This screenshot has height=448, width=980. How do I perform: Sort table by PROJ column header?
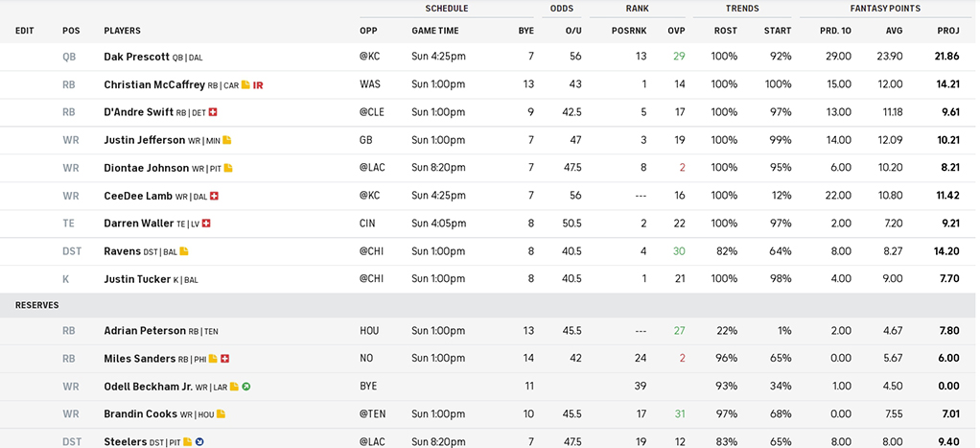(948, 31)
